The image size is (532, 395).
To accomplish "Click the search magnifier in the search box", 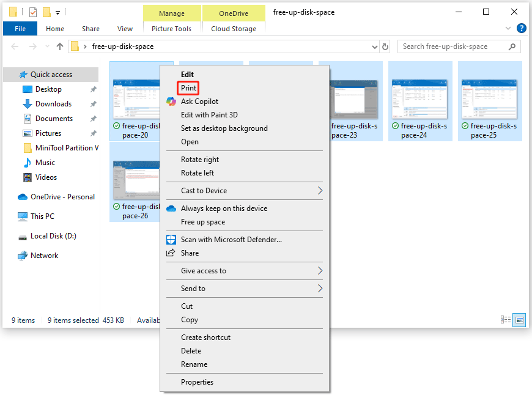I will (512, 46).
